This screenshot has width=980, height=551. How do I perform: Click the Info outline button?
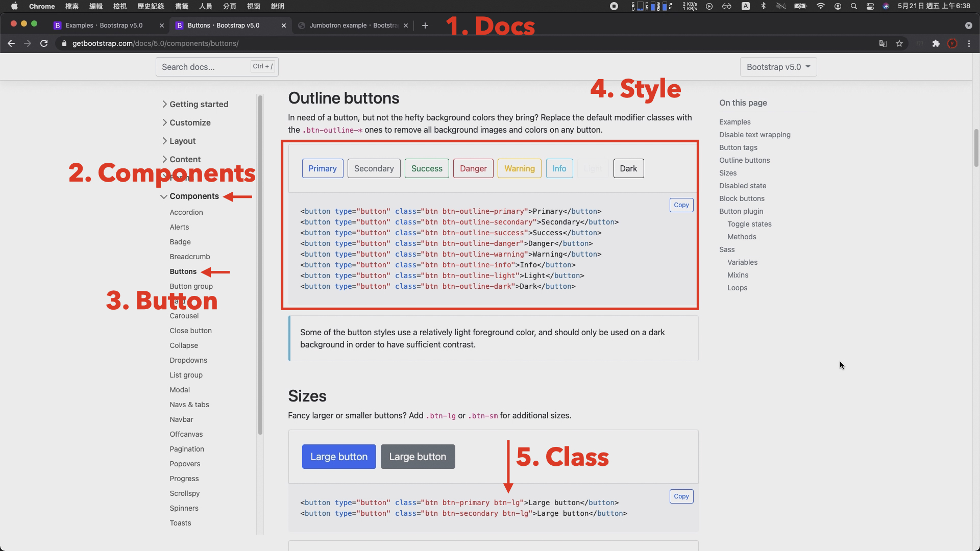(559, 168)
